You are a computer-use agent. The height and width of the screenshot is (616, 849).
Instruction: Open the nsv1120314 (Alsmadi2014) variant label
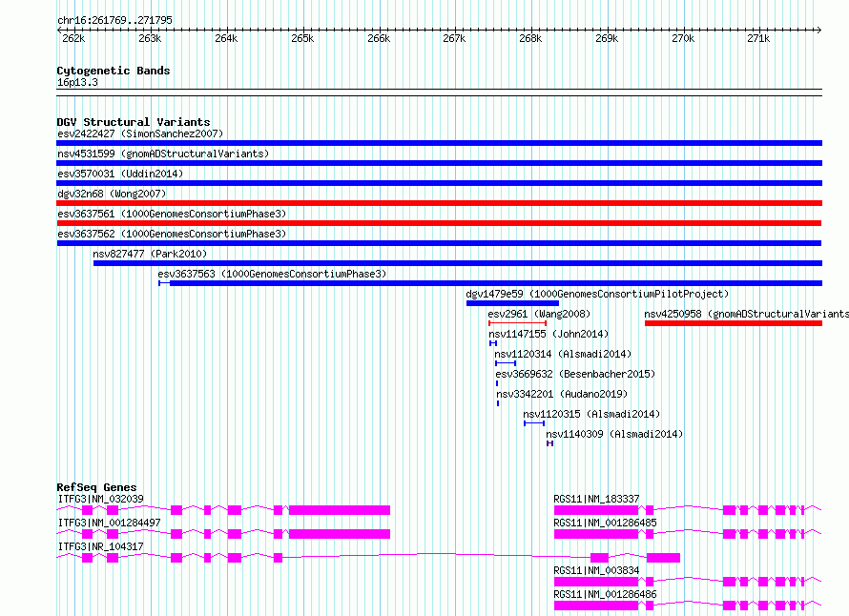coord(563,354)
